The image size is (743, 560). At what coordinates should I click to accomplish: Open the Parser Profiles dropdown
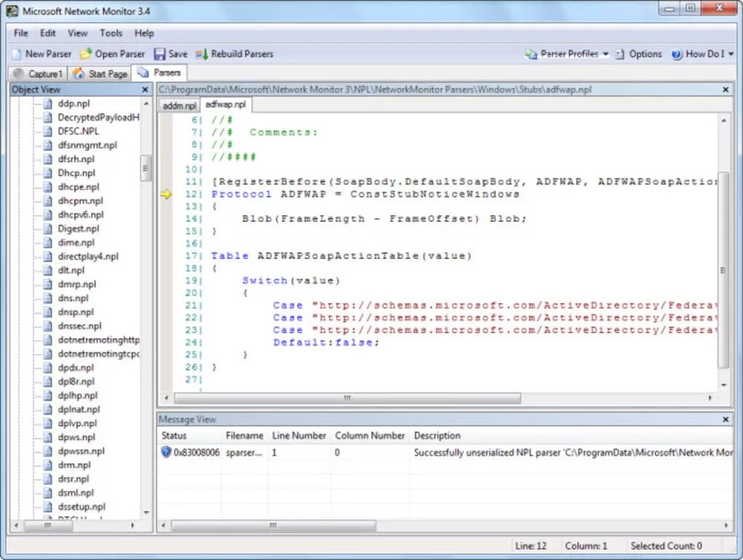[567, 54]
